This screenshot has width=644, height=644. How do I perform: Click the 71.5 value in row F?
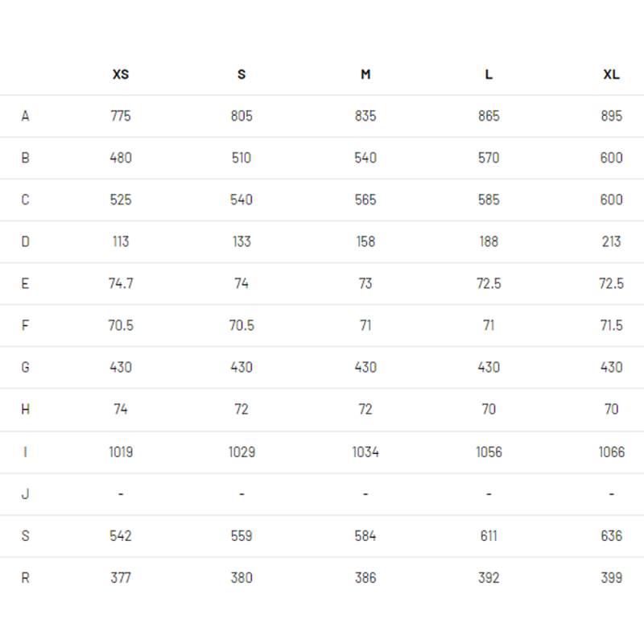(612, 326)
